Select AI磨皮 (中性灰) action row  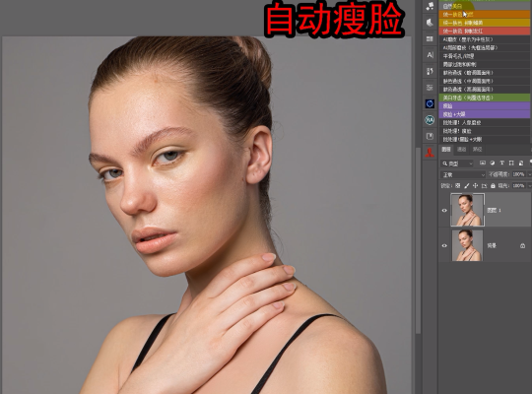484,39
